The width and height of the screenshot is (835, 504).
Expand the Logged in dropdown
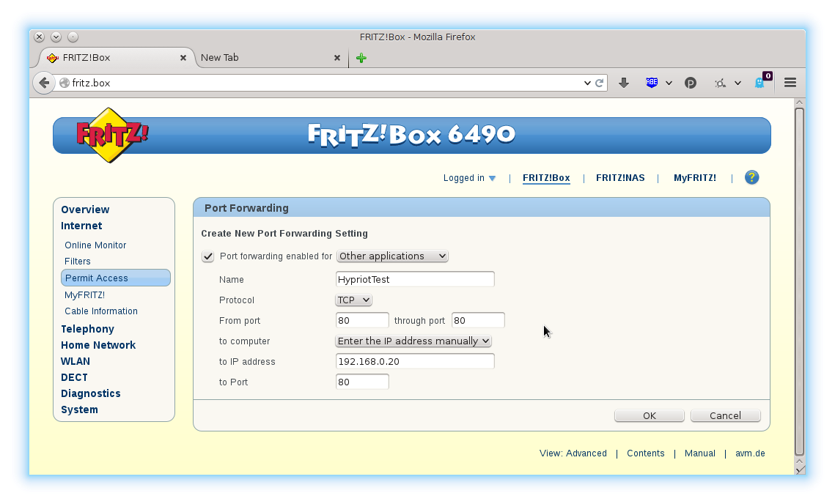click(x=469, y=177)
